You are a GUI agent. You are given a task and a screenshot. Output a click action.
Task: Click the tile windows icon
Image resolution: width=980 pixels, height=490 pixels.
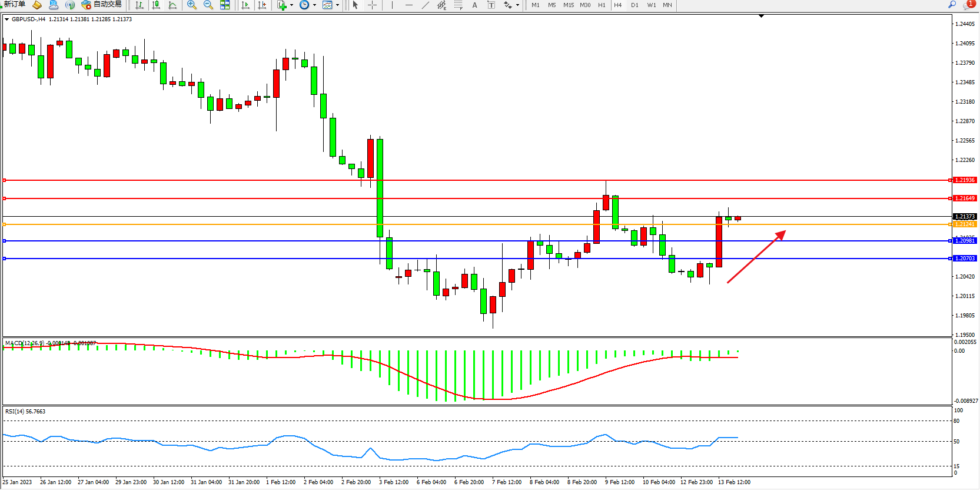[x=225, y=5]
